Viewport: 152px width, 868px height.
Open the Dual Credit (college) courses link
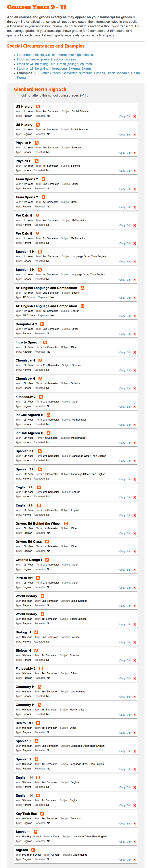(x=55, y=64)
